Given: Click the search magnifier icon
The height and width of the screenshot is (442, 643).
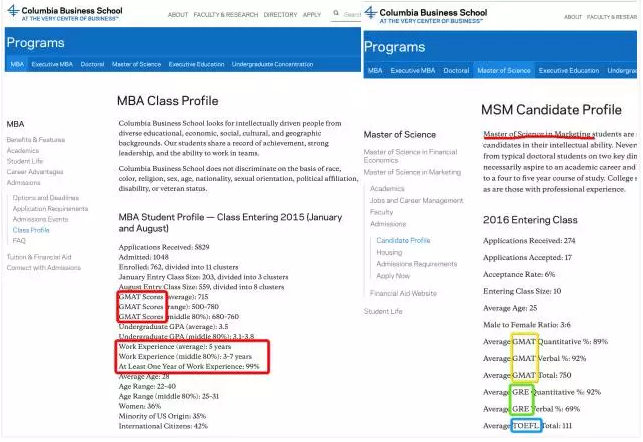Looking at the screenshot, I should (336, 13).
